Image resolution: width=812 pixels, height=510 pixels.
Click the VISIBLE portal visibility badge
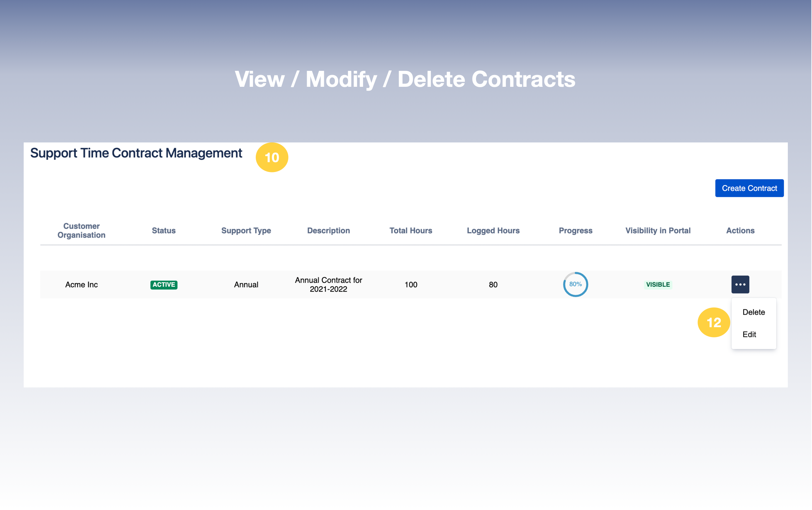[658, 285]
